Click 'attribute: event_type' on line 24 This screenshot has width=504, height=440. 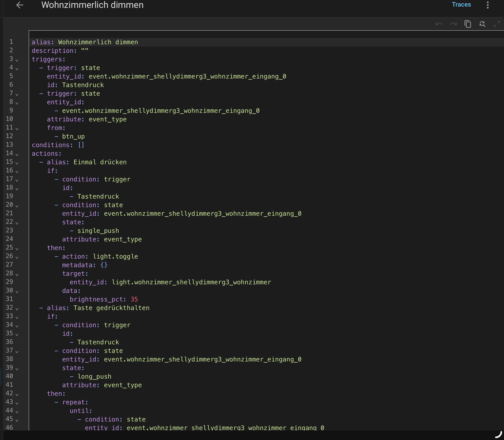102,239
